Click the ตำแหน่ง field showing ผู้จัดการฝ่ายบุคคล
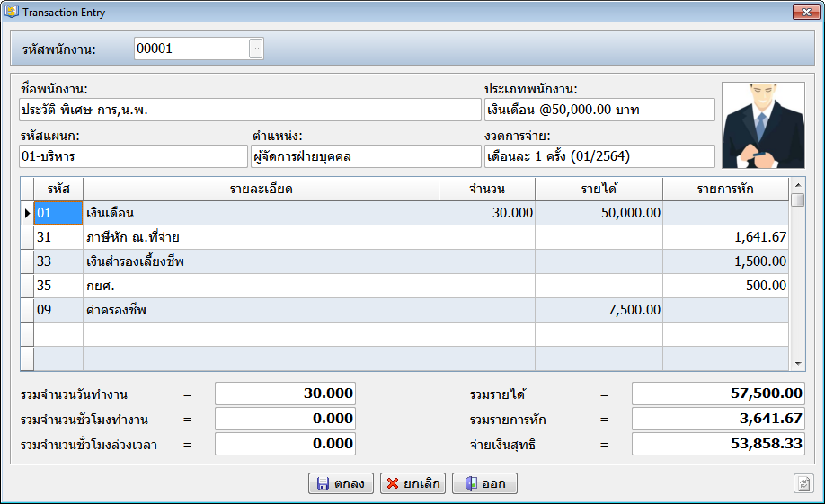The width and height of the screenshot is (825, 504). tap(365, 157)
